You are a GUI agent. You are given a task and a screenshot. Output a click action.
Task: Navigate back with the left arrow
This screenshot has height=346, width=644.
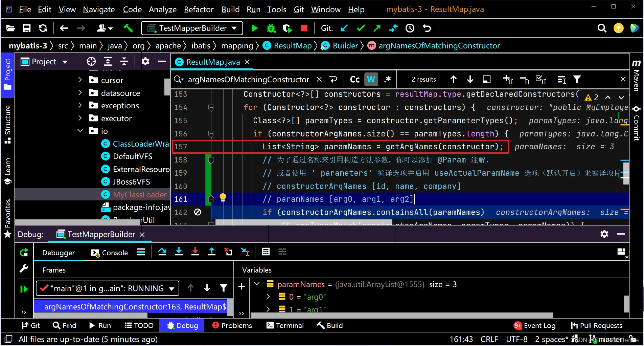coord(64,28)
